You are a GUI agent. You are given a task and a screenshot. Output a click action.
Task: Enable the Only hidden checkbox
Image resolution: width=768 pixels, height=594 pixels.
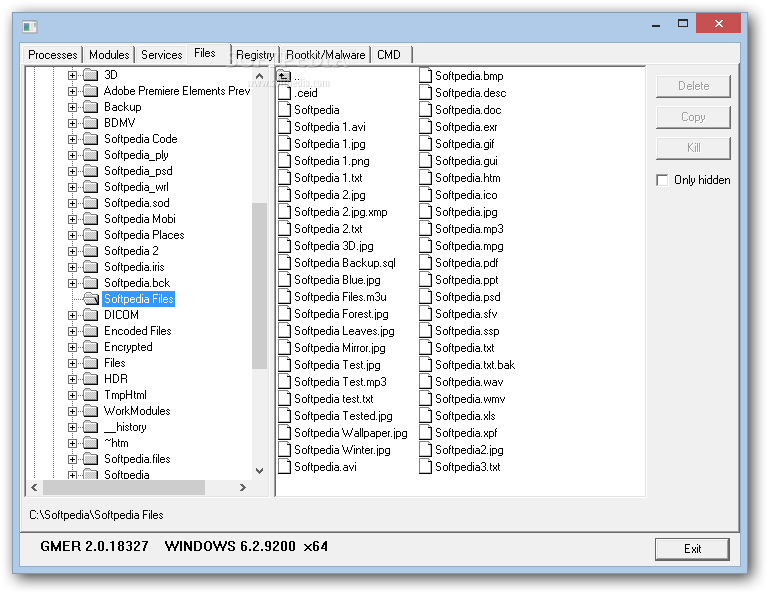tap(662, 180)
